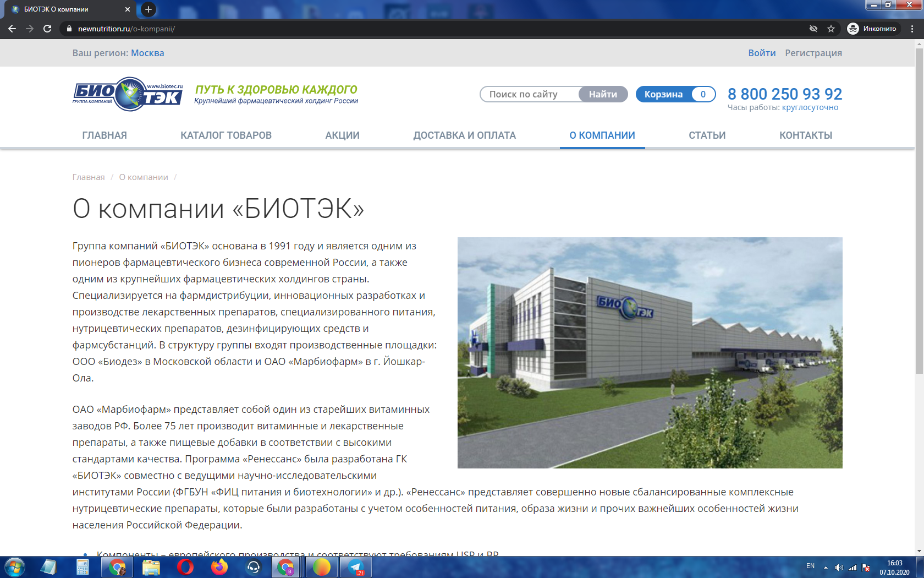Close the БИОТЭК О компании tab
924x578 pixels.
point(128,9)
